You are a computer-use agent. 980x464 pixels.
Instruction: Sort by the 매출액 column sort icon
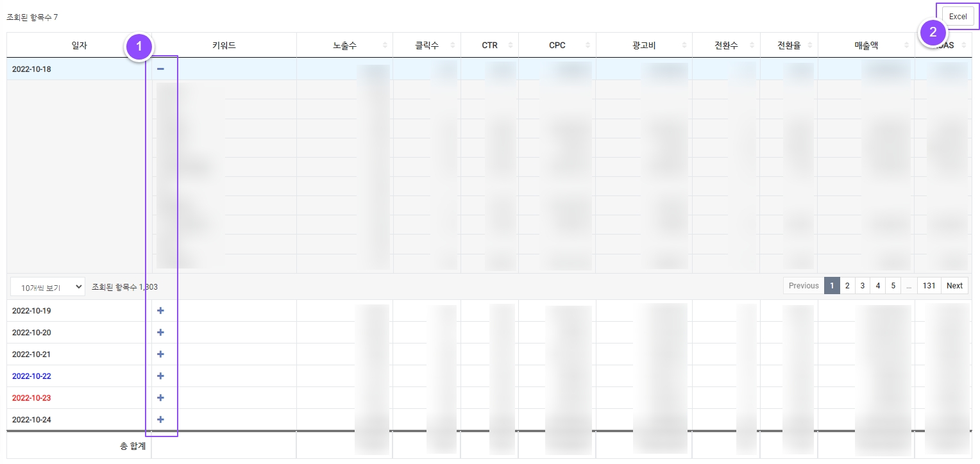[x=906, y=46]
